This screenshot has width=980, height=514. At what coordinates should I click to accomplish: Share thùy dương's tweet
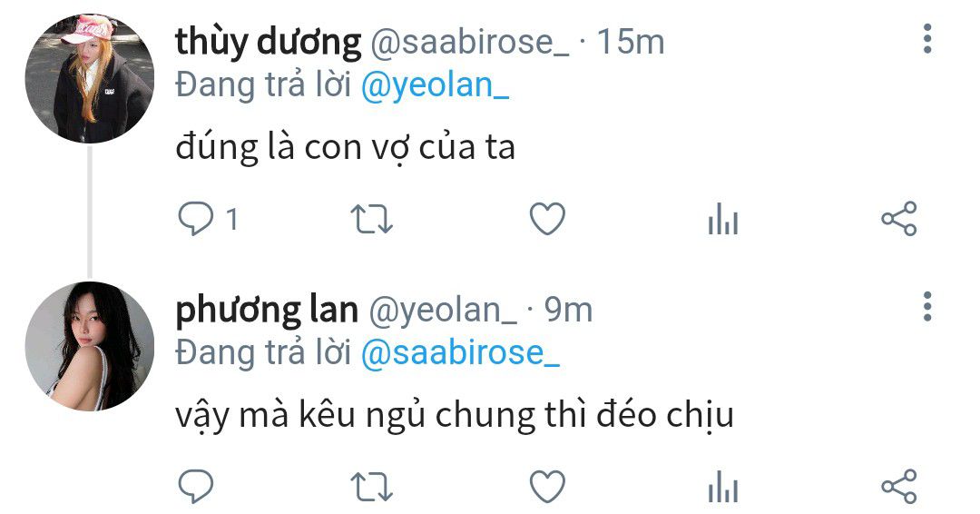(898, 219)
